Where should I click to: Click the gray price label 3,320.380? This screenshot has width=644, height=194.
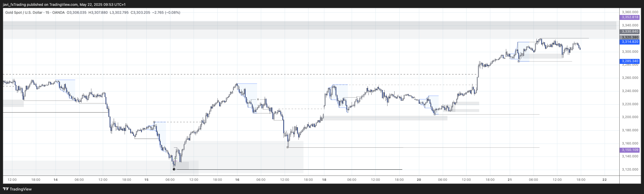tap(630, 38)
